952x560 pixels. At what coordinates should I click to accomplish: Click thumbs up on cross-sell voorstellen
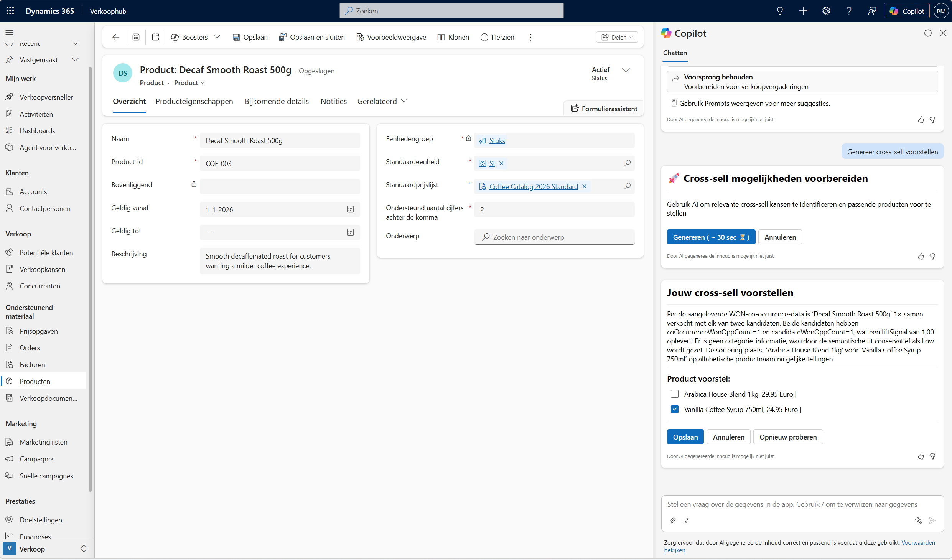(921, 456)
